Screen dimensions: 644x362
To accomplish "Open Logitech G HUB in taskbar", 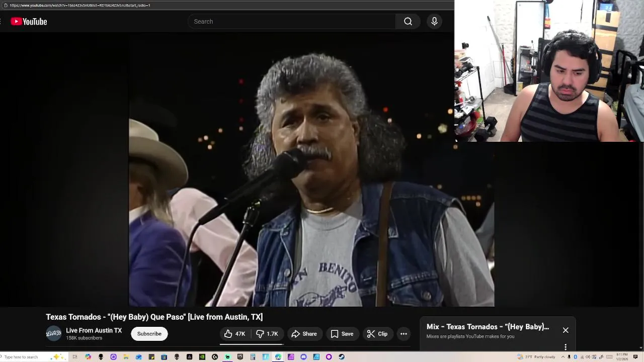I will click(215, 357).
